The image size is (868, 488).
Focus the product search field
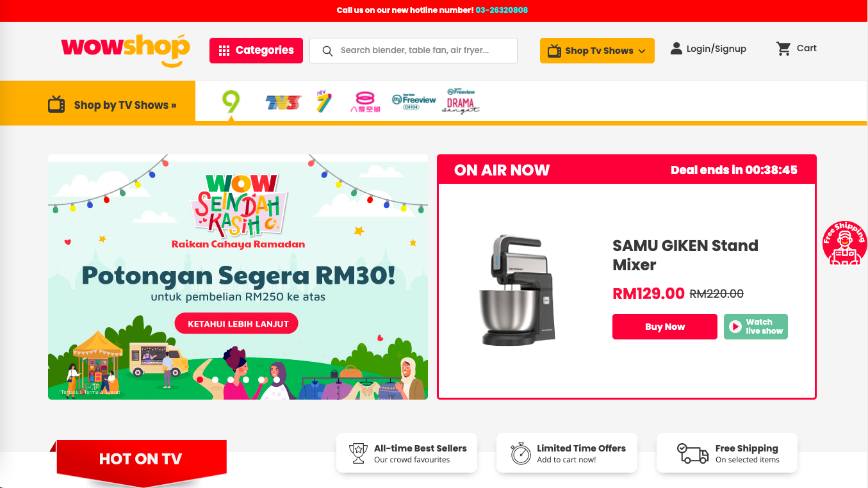[413, 51]
